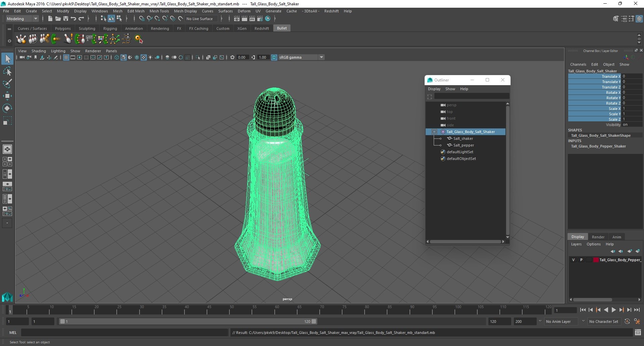Open the sRGB gamma dropdown

301,57
